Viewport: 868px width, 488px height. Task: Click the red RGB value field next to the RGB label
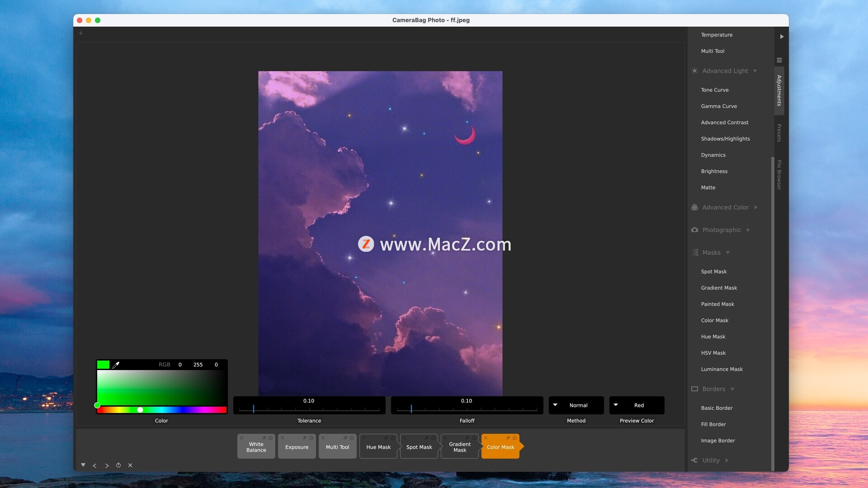click(x=180, y=365)
